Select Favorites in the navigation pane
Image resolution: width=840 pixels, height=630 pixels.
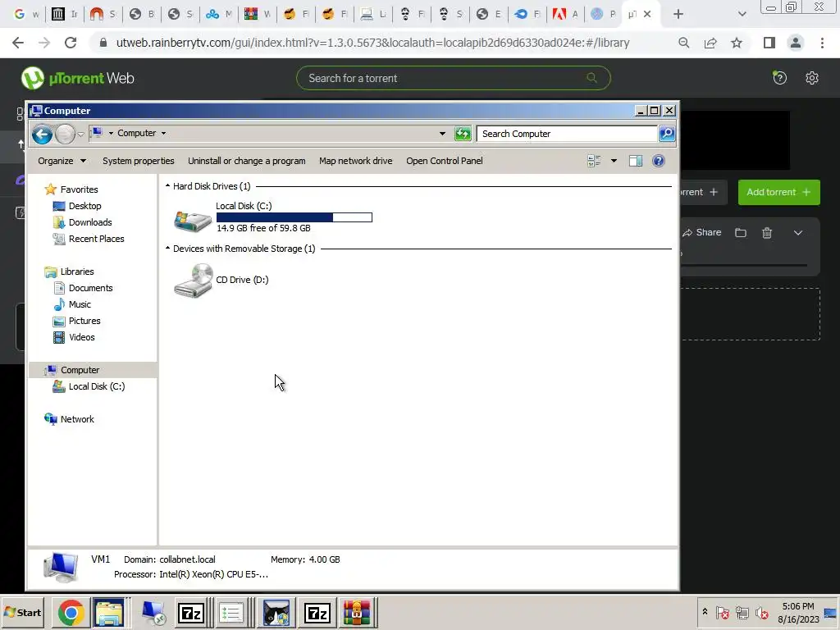click(79, 189)
